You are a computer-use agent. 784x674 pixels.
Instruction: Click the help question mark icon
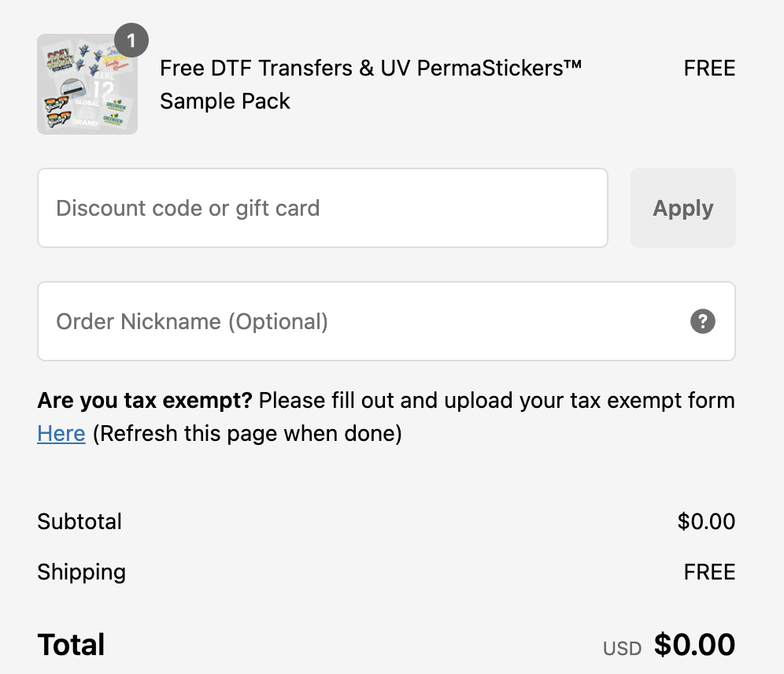(x=703, y=321)
